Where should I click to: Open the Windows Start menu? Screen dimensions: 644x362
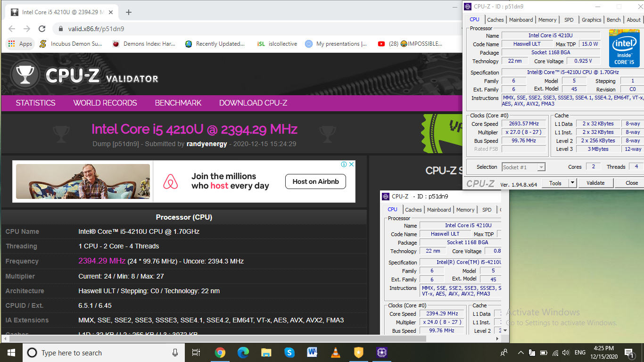click(x=11, y=353)
